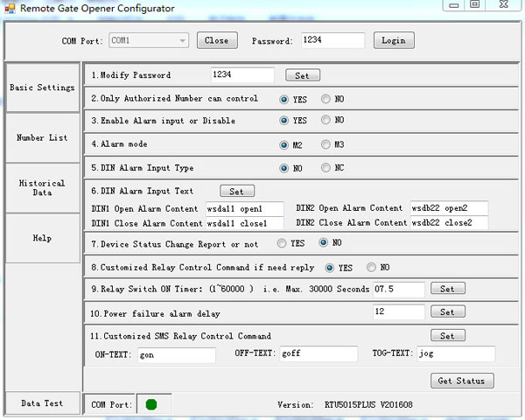Switch to the Number List tab
525x420 pixels.
[42, 137]
